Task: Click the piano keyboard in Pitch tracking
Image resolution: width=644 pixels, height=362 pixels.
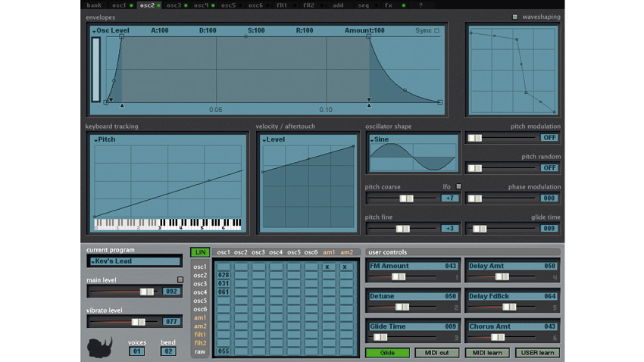Action: pos(167,224)
